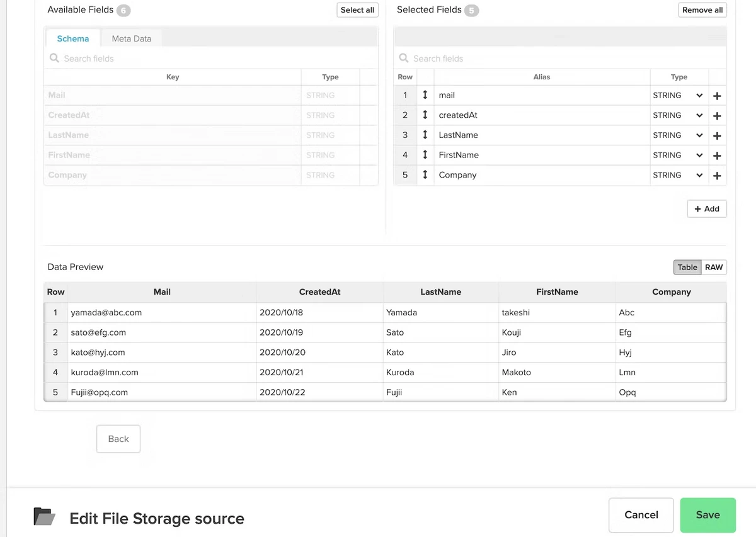
Task: Click the reorder arrows on the Company row
Action: [425, 175]
